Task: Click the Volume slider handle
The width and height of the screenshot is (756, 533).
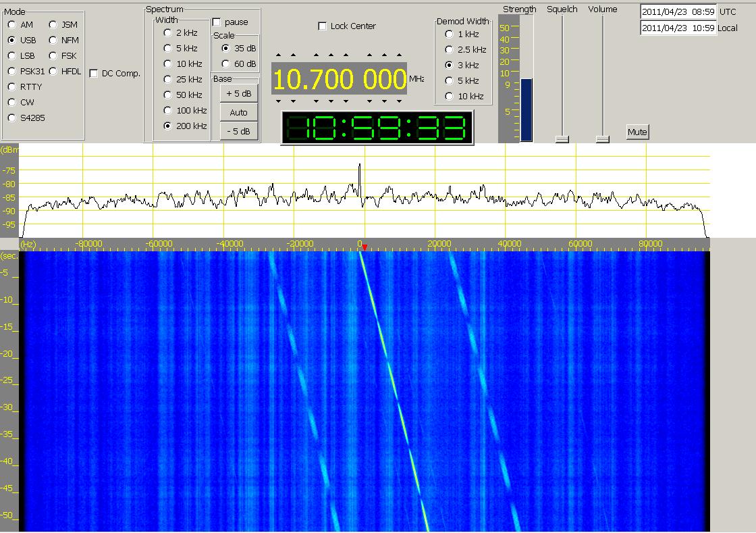Action: (x=603, y=139)
